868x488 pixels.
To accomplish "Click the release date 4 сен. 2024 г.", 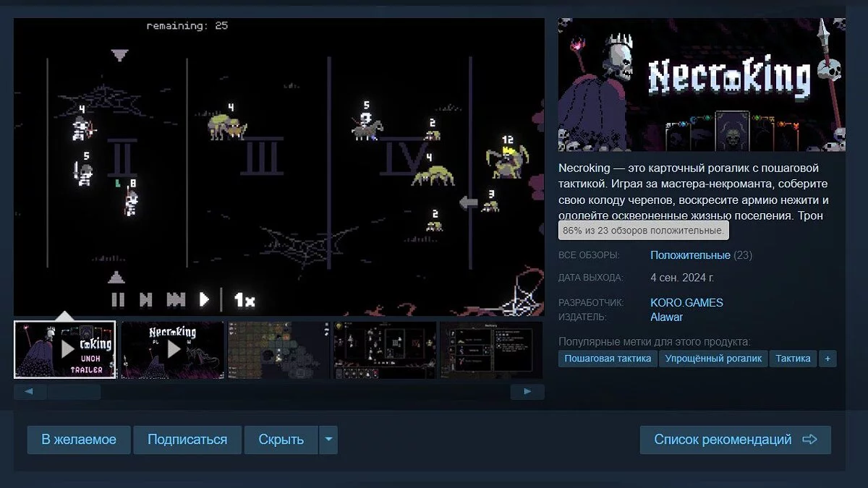I will pos(682,278).
